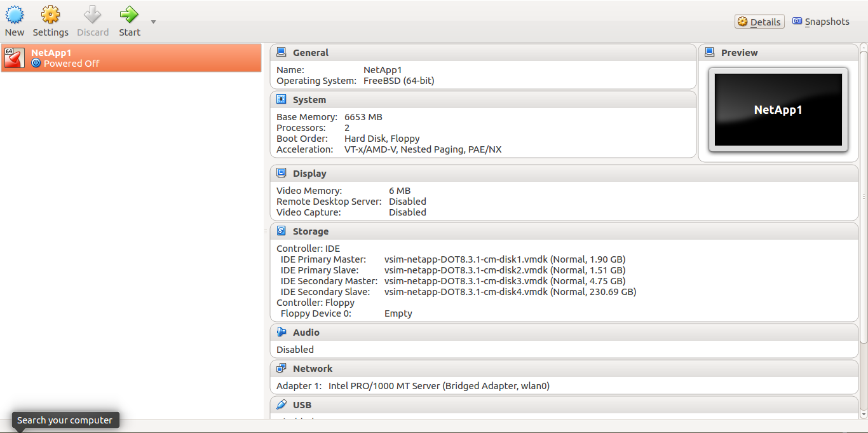Image resolution: width=868 pixels, height=433 pixels.
Task: Click the NetApp1 preview thumbnail
Action: click(x=778, y=110)
